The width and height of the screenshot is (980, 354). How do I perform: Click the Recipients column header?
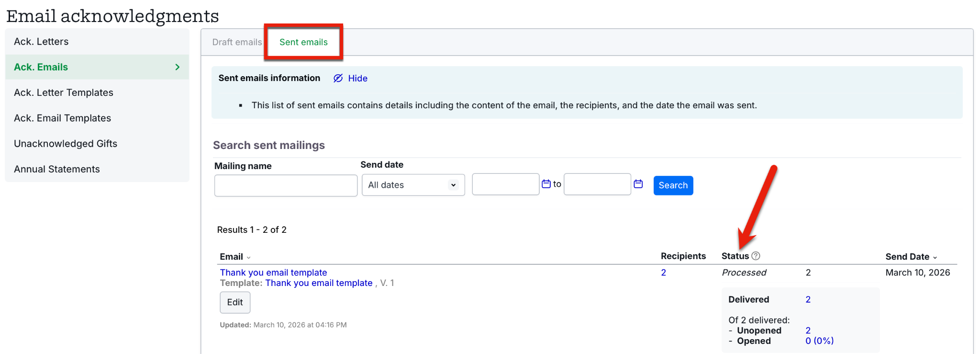tap(683, 256)
